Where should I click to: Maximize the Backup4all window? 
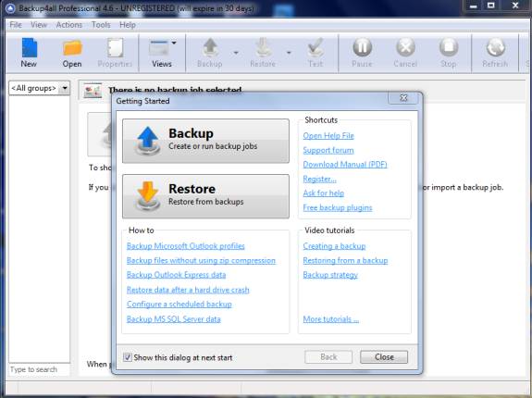491,6
